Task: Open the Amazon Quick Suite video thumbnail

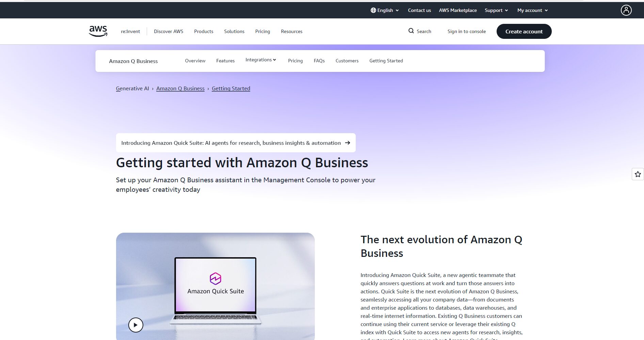Action: (215, 286)
